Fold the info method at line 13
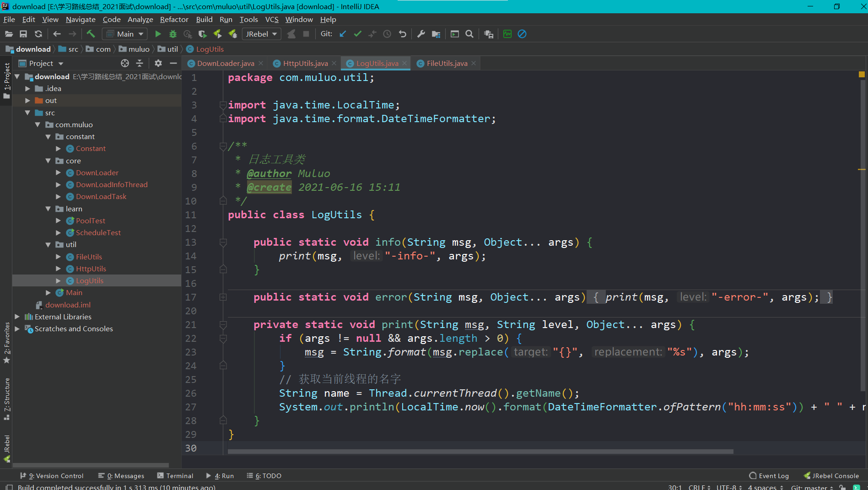The width and height of the screenshot is (868, 490). coord(223,242)
